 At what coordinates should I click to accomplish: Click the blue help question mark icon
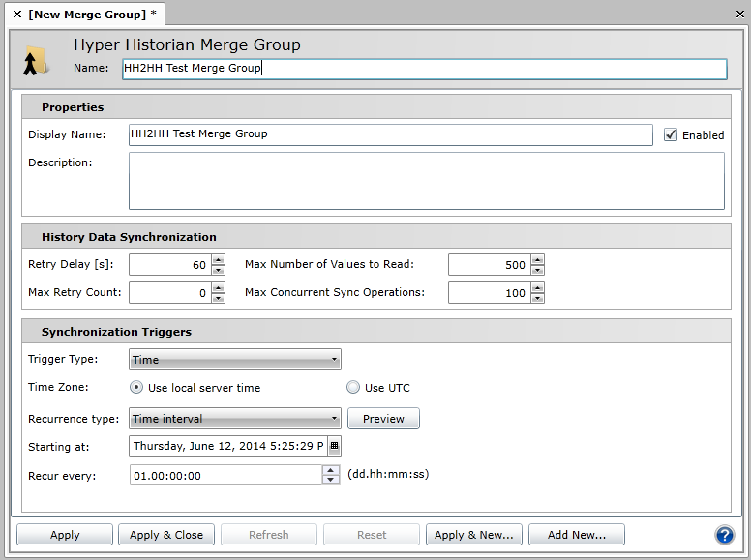pyautogui.click(x=725, y=535)
